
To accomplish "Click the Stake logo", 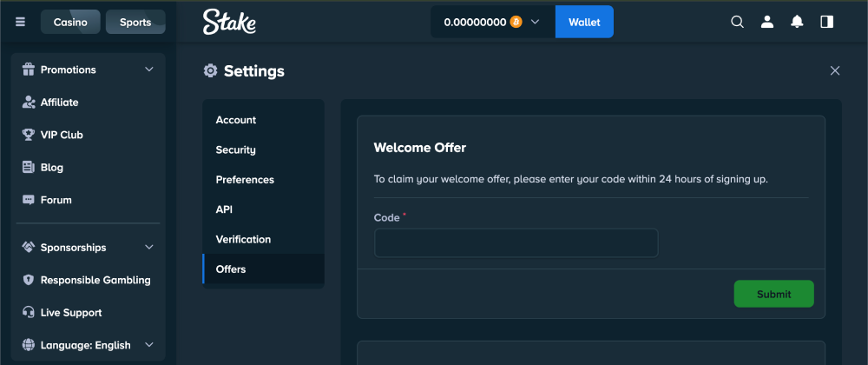I will click(229, 22).
